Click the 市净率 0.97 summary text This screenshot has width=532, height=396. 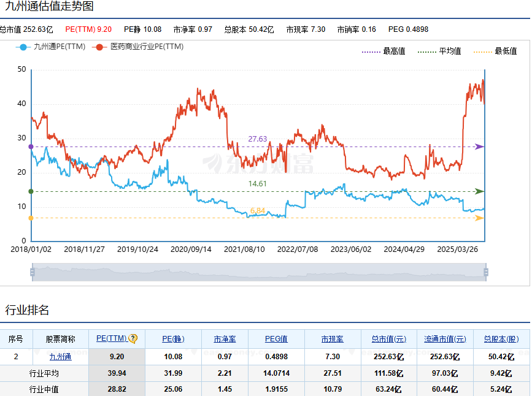(193, 29)
